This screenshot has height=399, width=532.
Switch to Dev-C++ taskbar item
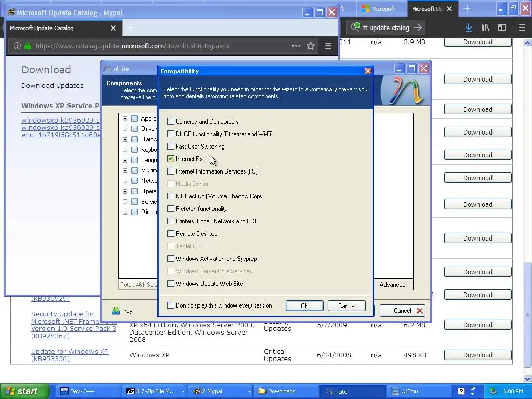coord(86,391)
